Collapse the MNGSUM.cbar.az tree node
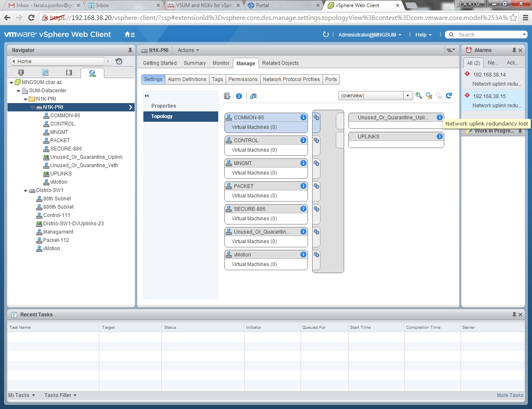Image resolution: width=532 pixels, height=409 pixels. point(11,83)
